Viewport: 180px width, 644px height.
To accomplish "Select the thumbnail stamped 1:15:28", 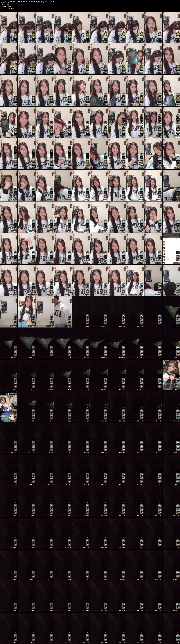I will click(x=63, y=312).
